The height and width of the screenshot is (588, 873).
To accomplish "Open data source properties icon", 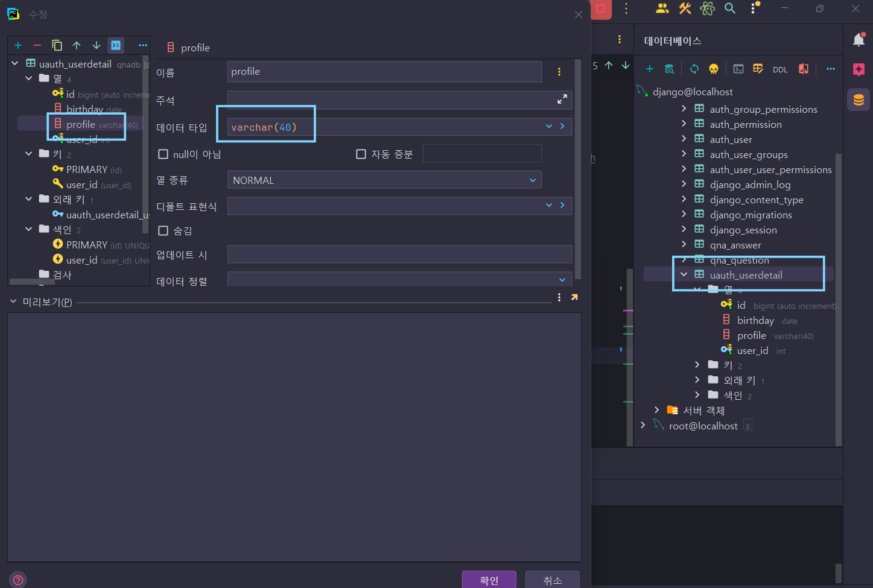I will (x=669, y=69).
